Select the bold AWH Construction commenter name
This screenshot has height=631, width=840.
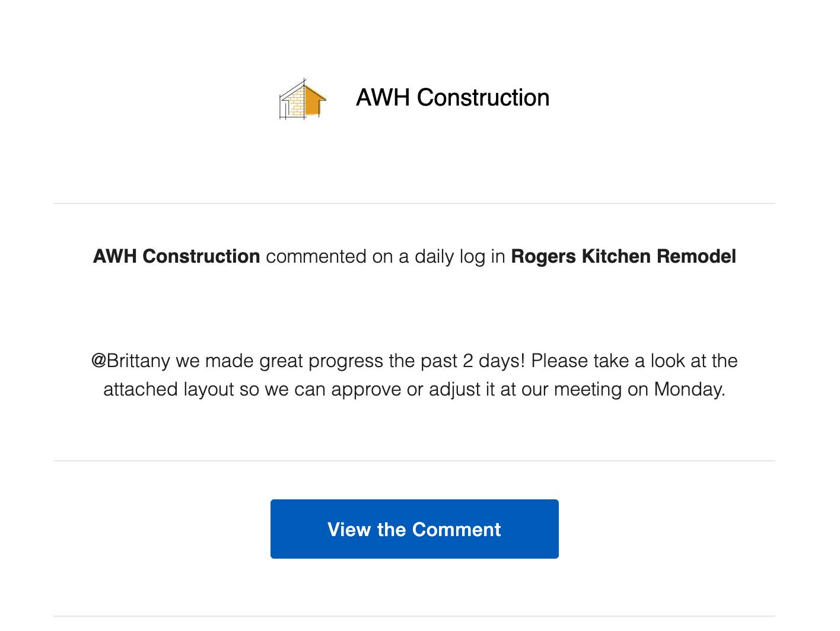point(176,256)
